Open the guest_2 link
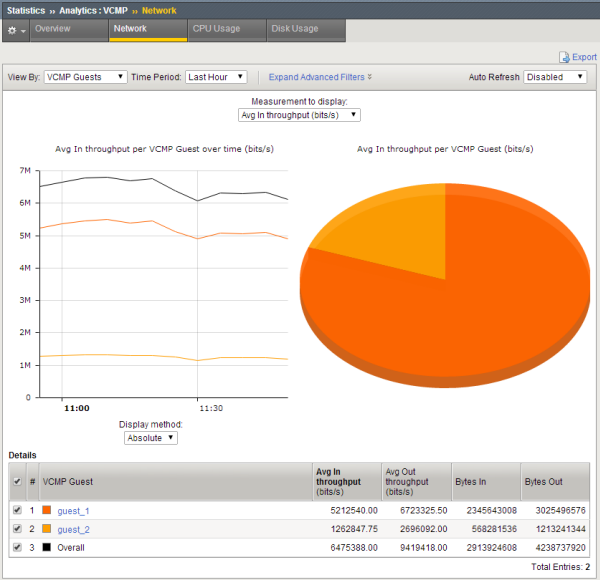 73,529
